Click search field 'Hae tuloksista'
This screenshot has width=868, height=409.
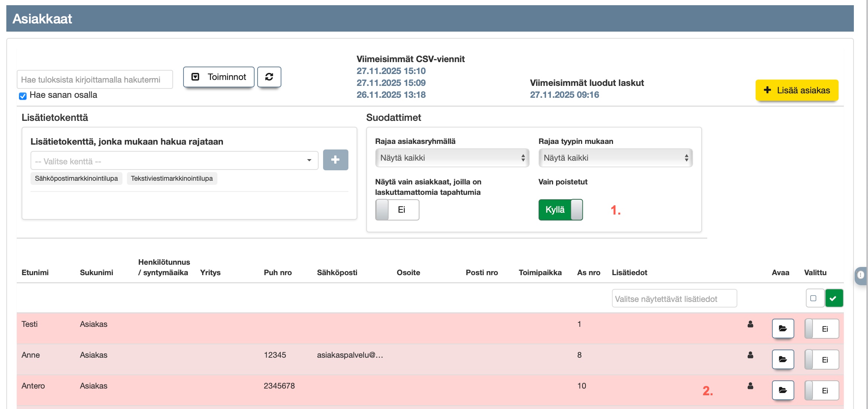pos(95,80)
